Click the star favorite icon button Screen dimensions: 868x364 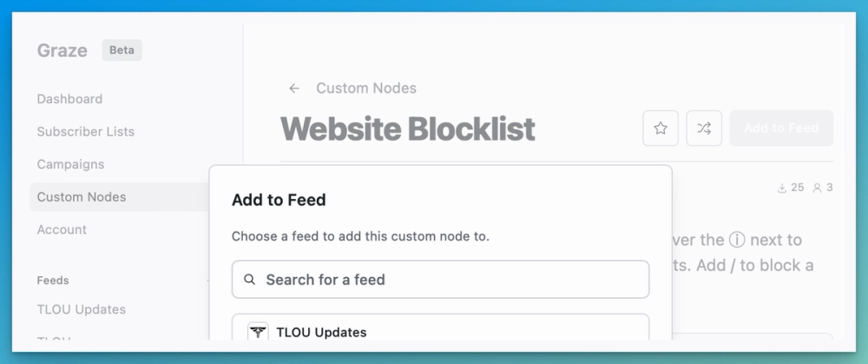point(661,129)
